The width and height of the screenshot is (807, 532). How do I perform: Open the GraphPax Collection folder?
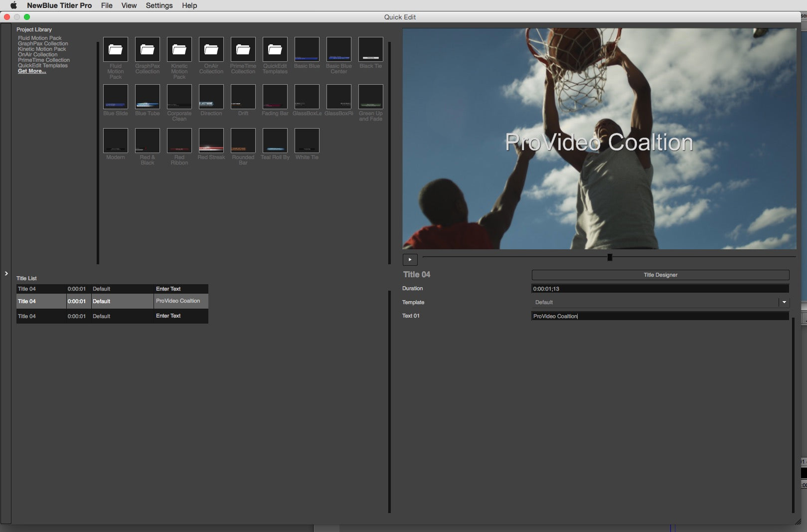pyautogui.click(x=147, y=50)
